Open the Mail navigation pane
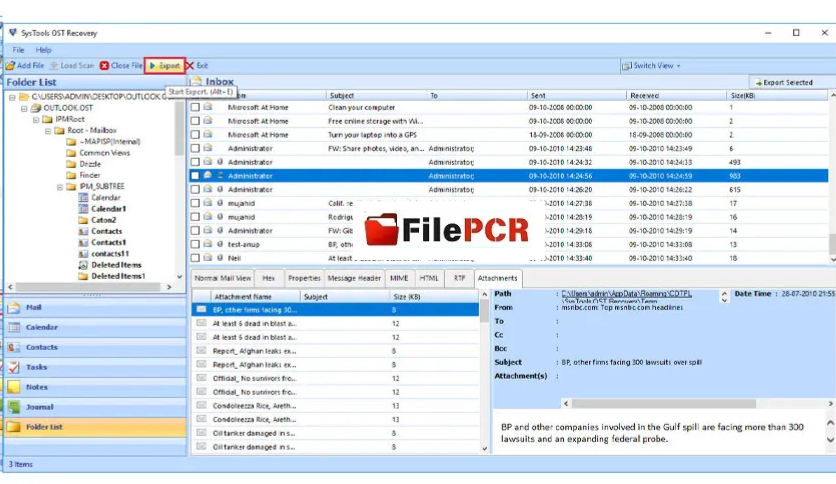This screenshot has height=484, width=836. tap(95, 308)
